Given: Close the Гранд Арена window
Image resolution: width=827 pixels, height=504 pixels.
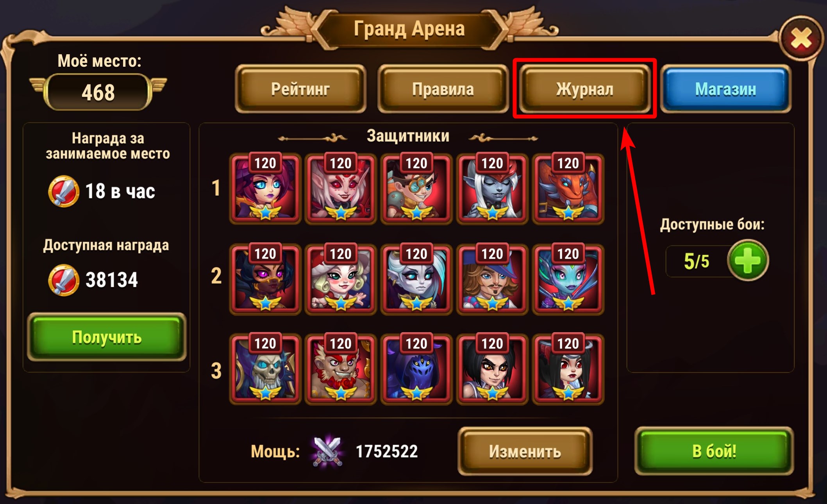Looking at the screenshot, I should [801, 38].
